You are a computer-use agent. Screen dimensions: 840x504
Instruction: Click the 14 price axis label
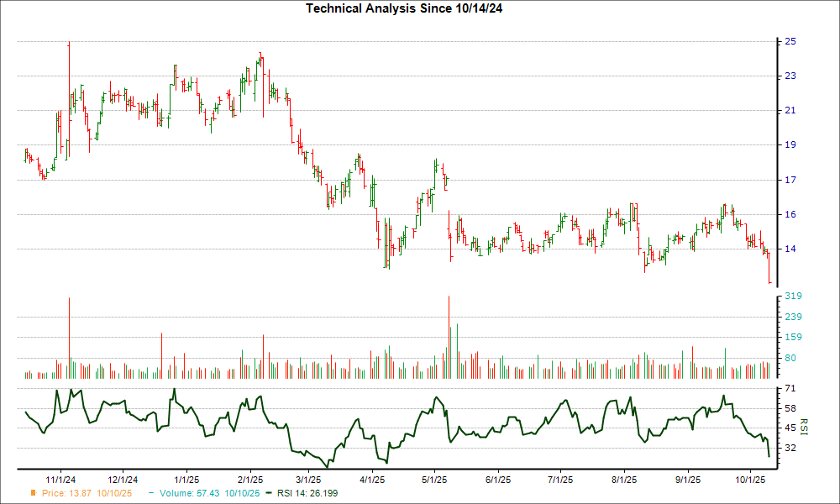point(790,249)
